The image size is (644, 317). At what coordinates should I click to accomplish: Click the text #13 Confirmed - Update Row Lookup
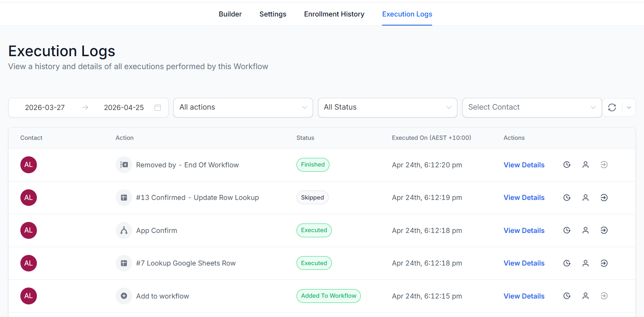(197, 198)
